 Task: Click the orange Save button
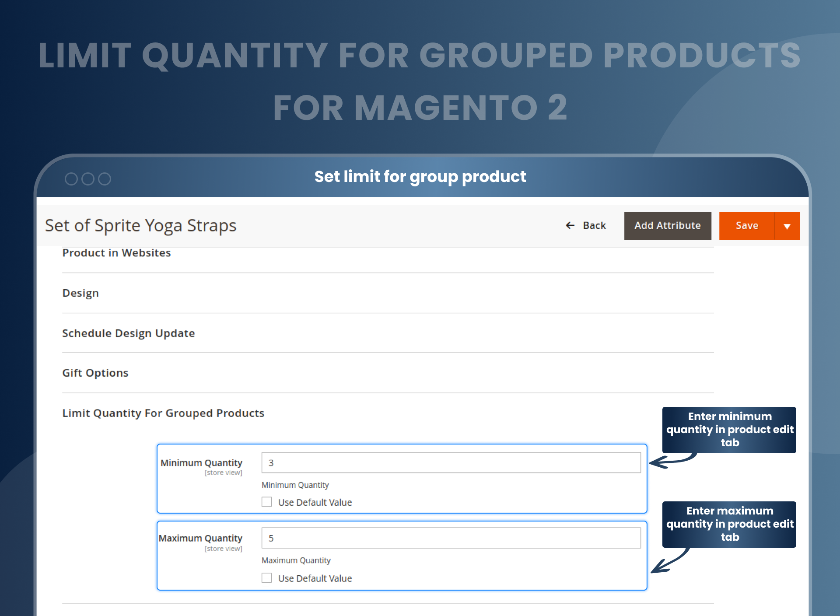coord(747,226)
